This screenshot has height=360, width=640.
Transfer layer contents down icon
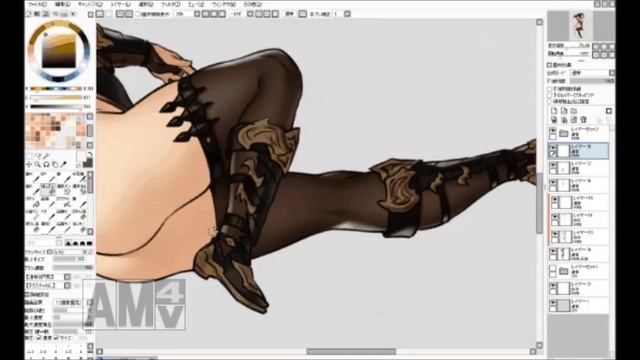pos(554,120)
